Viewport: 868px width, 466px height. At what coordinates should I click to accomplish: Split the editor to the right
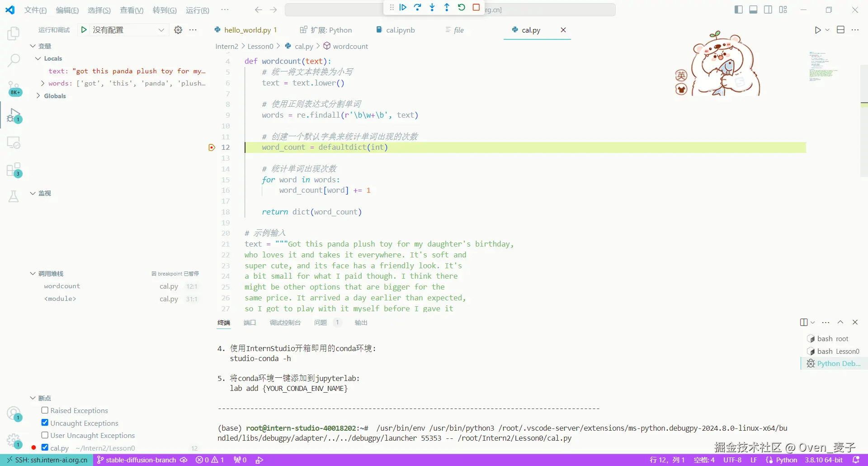click(x=840, y=30)
